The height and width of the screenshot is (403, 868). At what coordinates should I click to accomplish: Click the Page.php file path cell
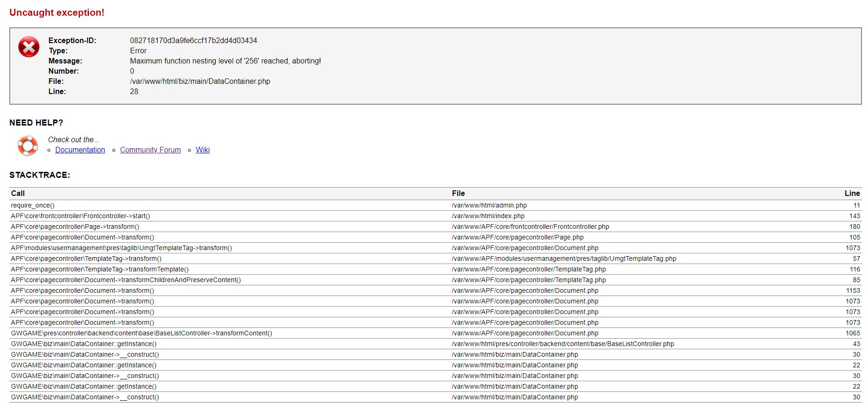517,237
